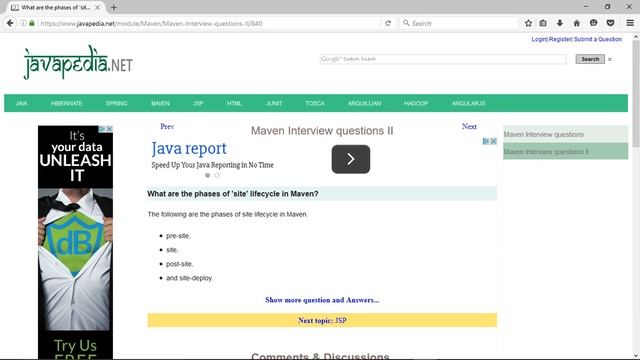Click the Prev question link
The height and width of the screenshot is (360, 640).
pos(167,127)
